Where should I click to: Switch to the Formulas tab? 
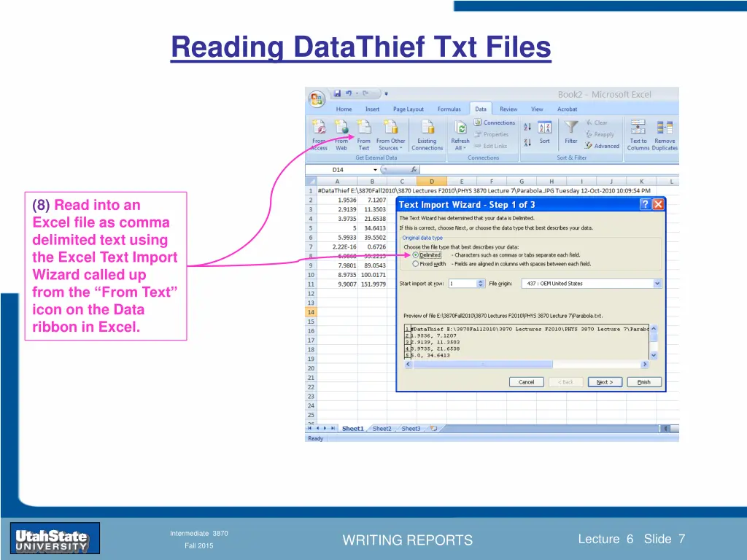click(449, 109)
